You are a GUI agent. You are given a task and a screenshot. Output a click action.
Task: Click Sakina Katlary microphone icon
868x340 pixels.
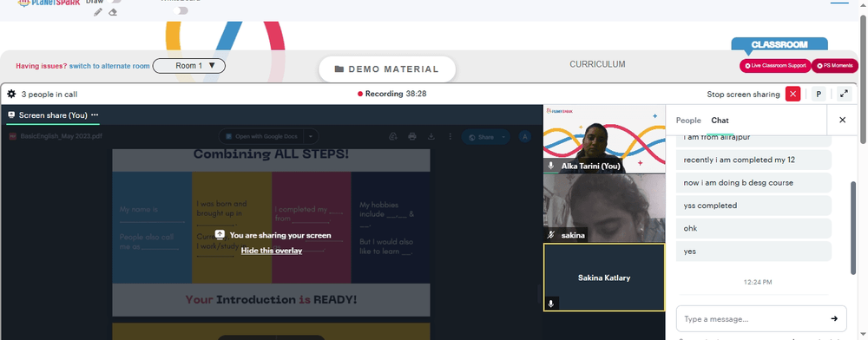(551, 304)
